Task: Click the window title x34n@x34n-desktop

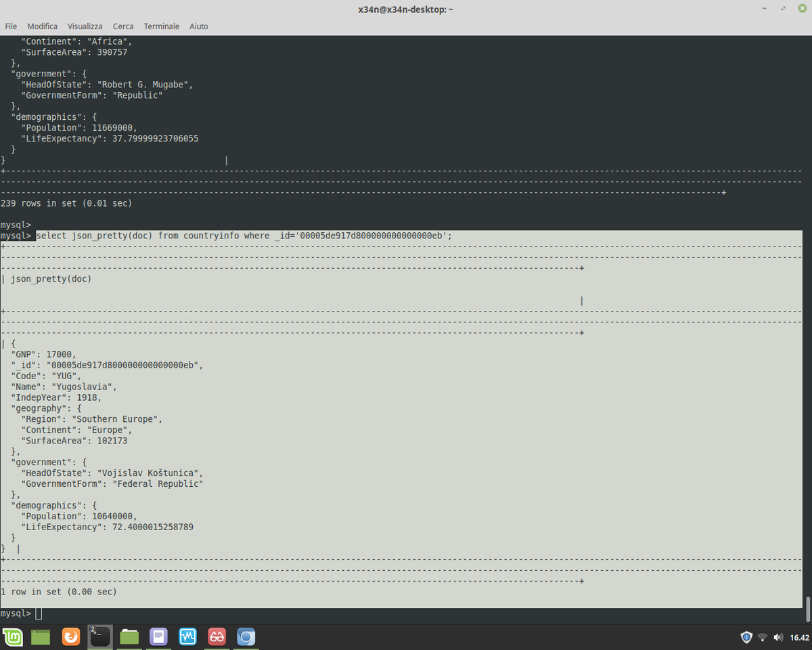Action: pos(406,9)
